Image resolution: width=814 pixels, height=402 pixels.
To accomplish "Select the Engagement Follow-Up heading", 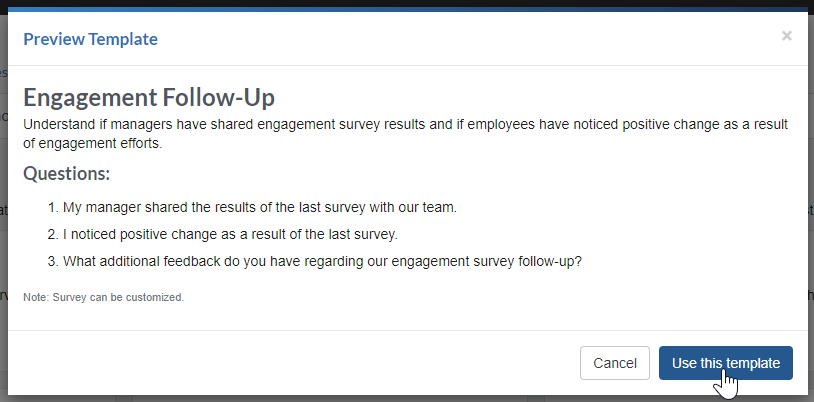I will 149,97.
